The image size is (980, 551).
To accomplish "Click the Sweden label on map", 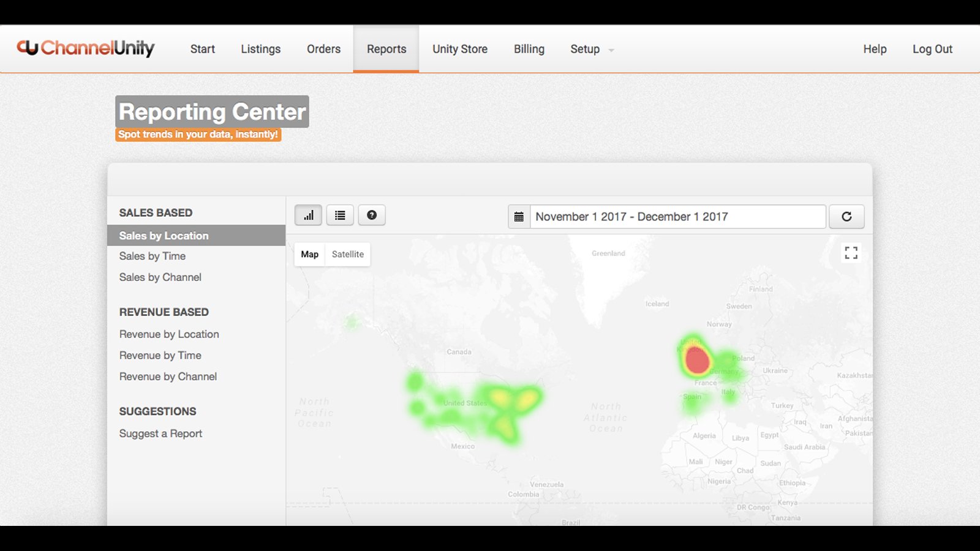I will 739,306.
